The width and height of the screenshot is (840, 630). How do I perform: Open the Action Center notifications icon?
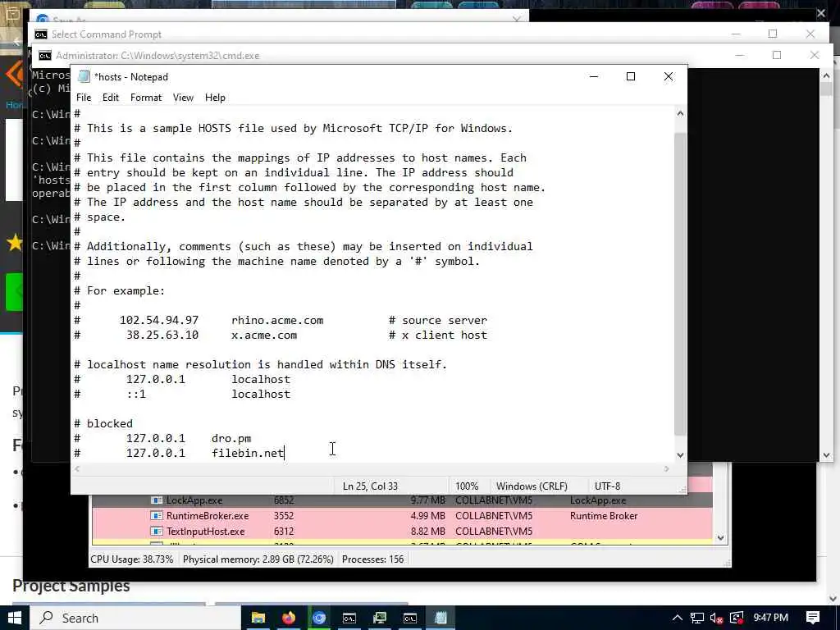tap(813, 618)
